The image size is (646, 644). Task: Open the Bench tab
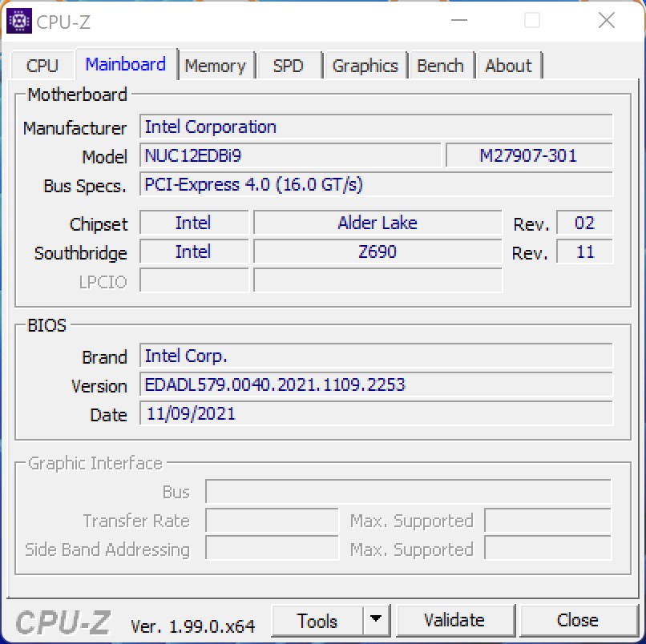(x=440, y=66)
